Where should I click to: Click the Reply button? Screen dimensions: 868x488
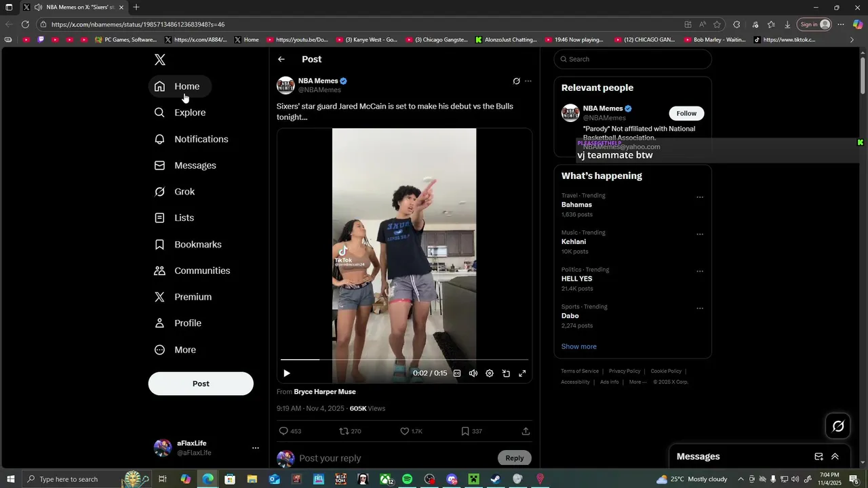pos(515,458)
